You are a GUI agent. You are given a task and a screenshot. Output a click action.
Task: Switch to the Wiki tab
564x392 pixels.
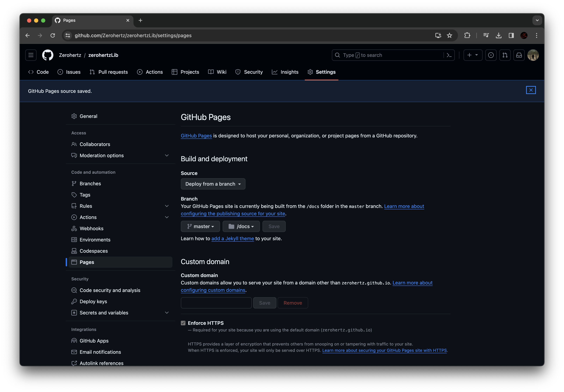[217, 72]
